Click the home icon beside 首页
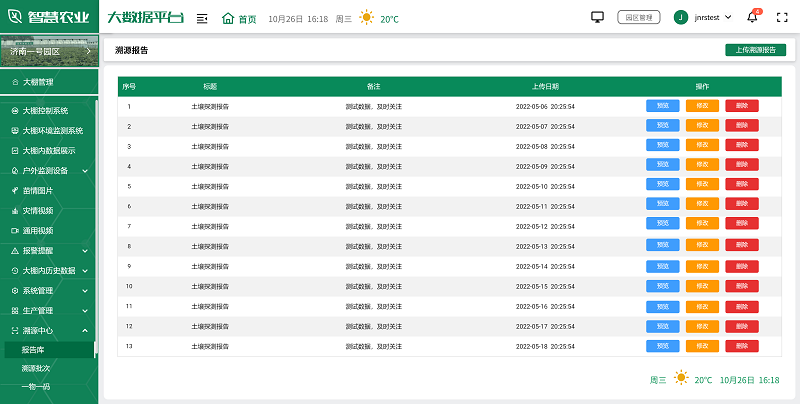 coord(228,18)
